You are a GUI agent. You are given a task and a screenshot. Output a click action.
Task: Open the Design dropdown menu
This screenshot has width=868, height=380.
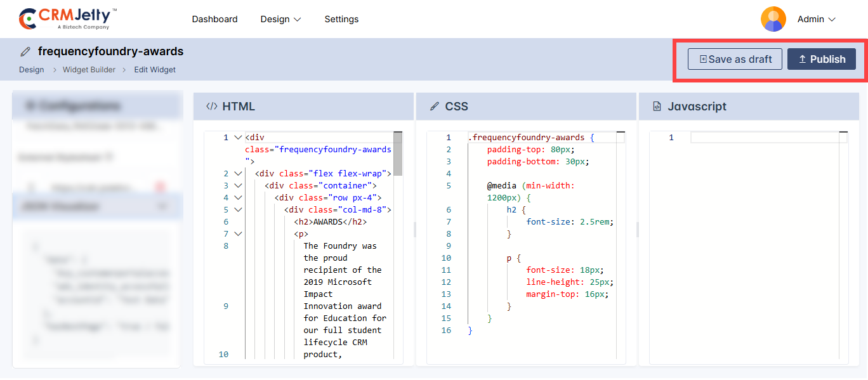tap(280, 19)
